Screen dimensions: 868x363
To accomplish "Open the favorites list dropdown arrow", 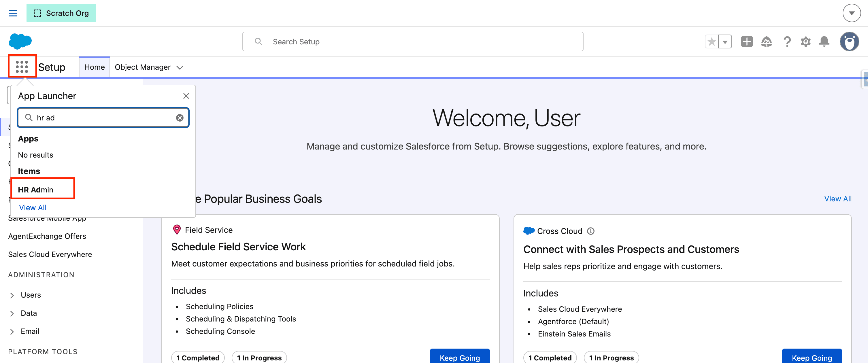I will [x=725, y=42].
